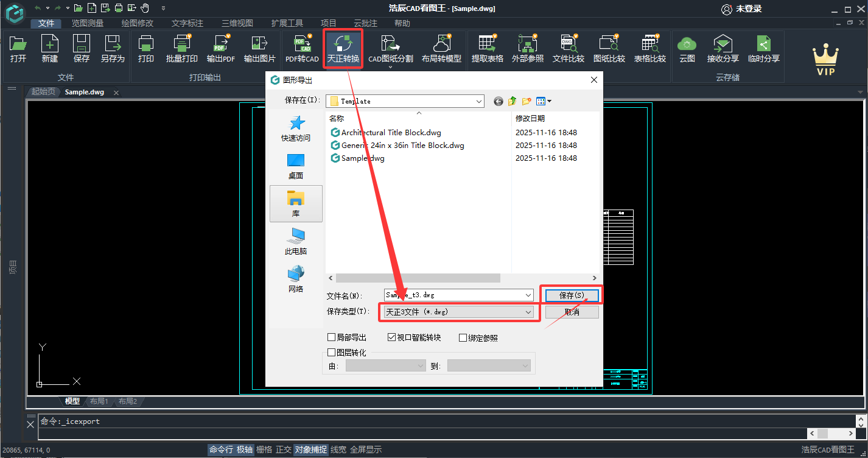Switch to the 览图测量 ribbon tab
The height and width of the screenshot is (458, 868).
pos(87,23)
